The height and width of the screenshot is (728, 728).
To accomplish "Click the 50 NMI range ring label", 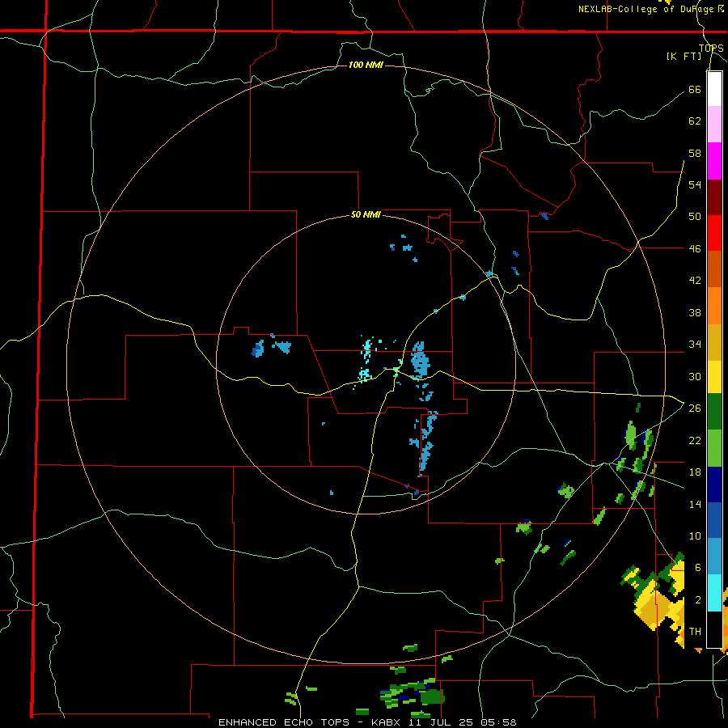I will 366,214.
